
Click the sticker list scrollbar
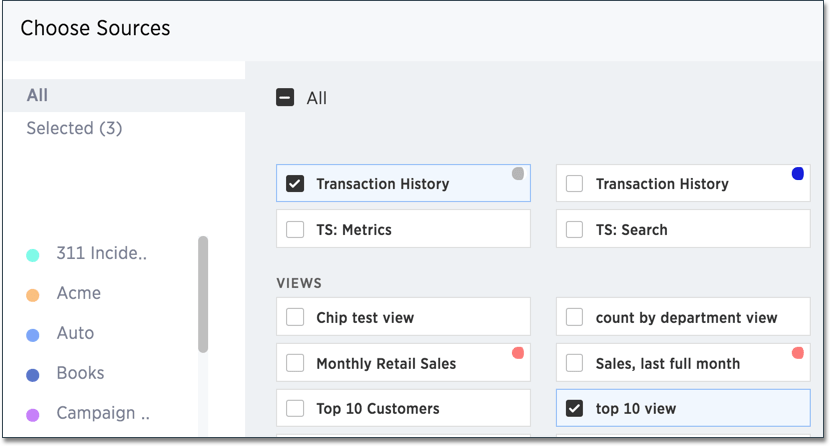tap(203, 294)
